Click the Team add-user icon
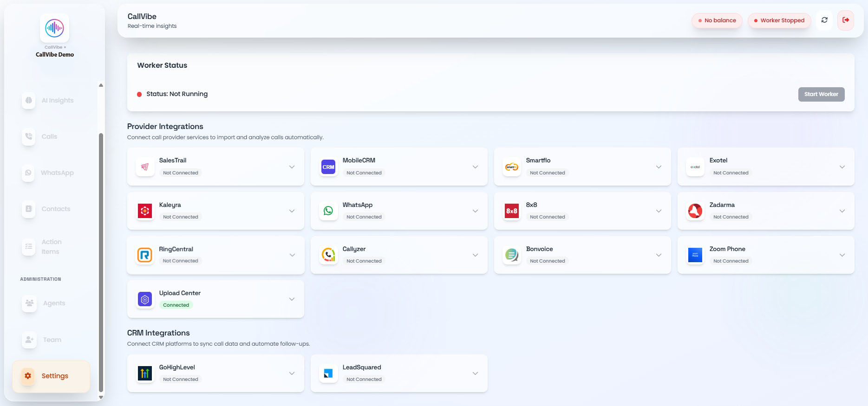Image resolution: width=868 pixels, height=406 pixels. point(29,340)
